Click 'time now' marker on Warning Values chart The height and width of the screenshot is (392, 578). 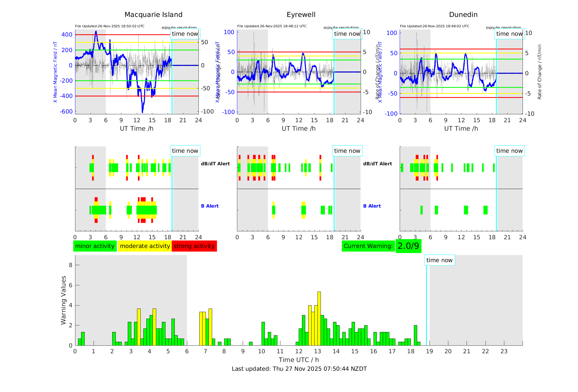pos(439,260)
